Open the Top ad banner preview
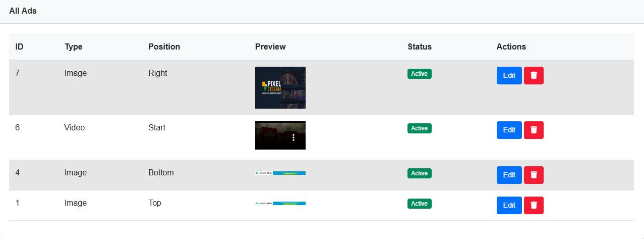 [x=280, y=203]
